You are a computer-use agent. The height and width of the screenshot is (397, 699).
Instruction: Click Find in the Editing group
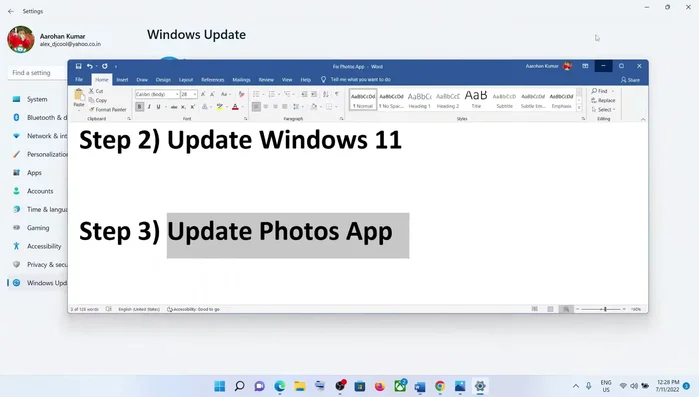600,91
